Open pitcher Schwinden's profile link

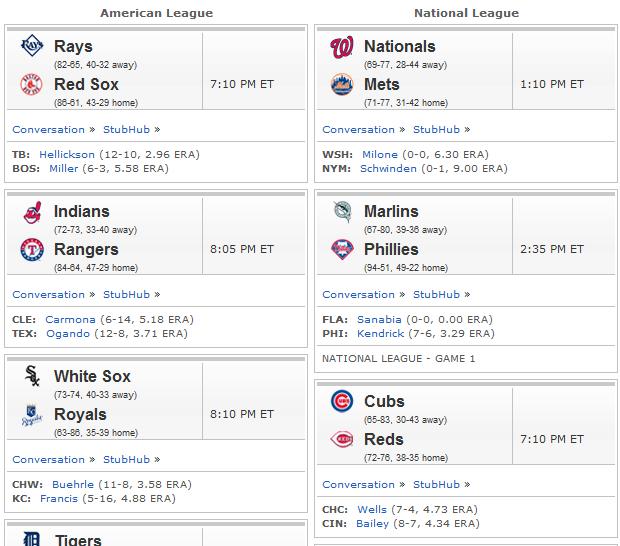(388, 168)
